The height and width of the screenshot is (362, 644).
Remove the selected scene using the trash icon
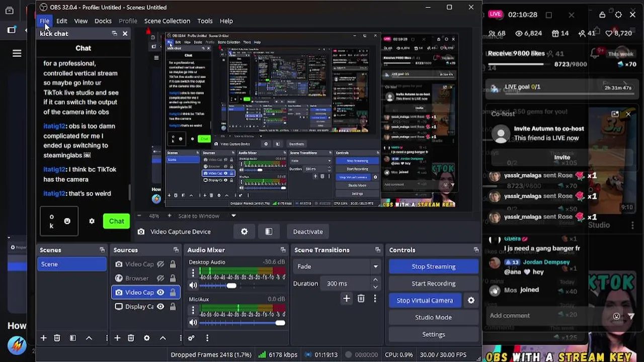tap(57, 338)
